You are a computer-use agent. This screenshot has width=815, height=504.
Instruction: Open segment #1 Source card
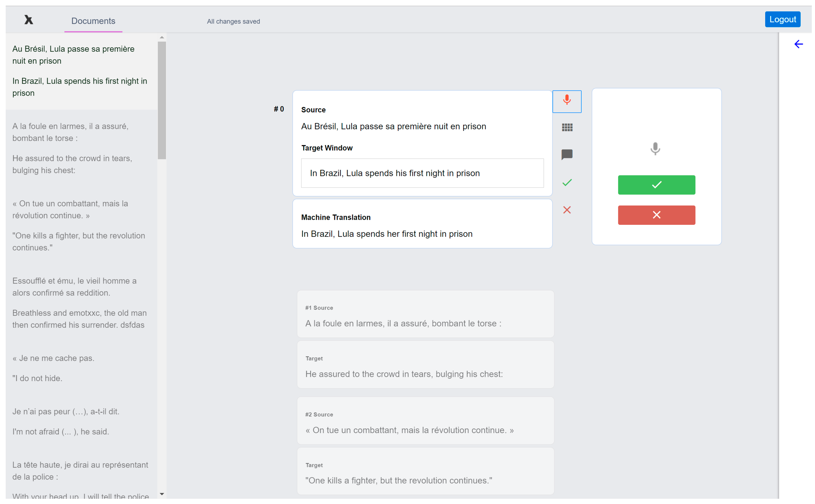(425, 314)
